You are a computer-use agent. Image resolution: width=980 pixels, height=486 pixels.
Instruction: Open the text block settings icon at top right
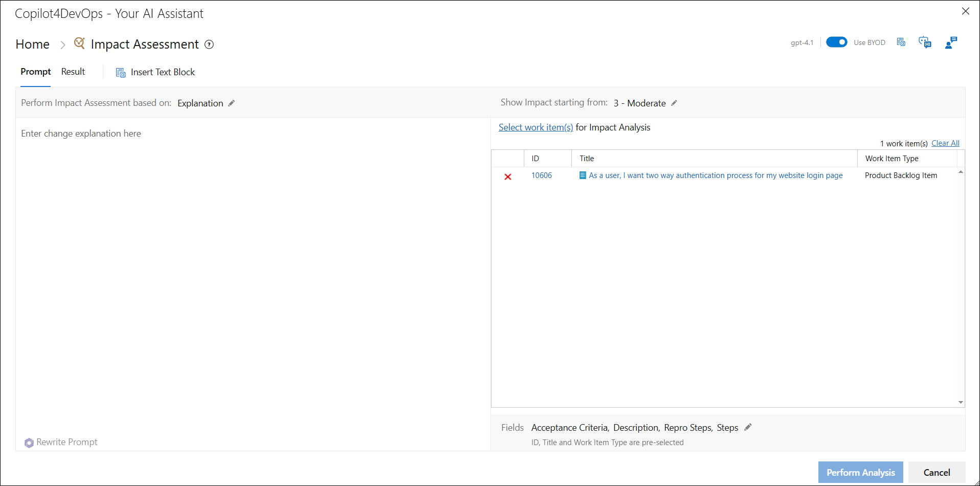(901, 42)
